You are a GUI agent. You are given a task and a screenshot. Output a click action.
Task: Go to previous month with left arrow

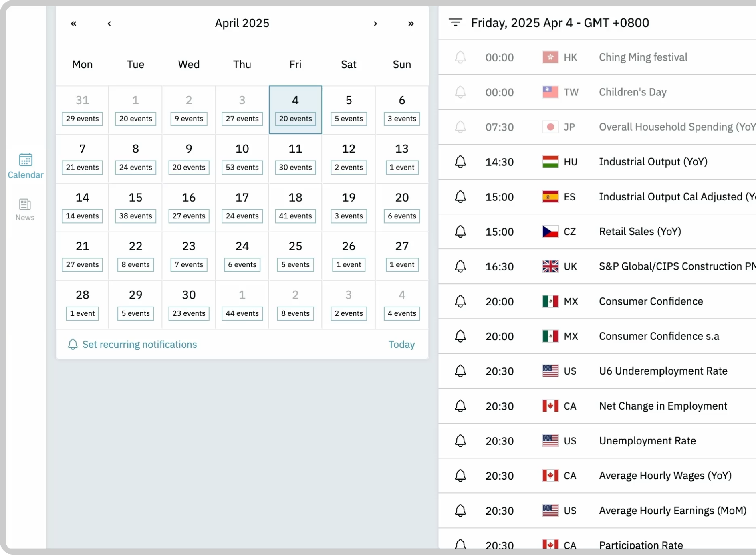[x=109, y=24]
